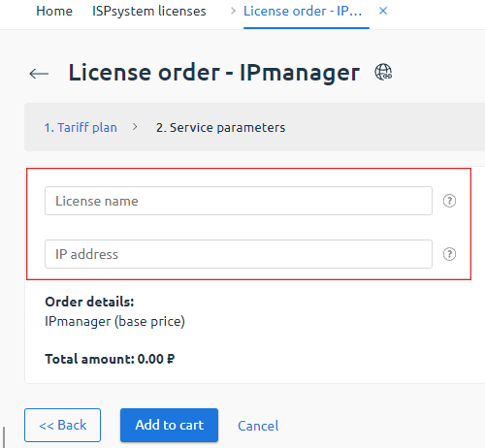Close the License order tab

tap(383, 11)
